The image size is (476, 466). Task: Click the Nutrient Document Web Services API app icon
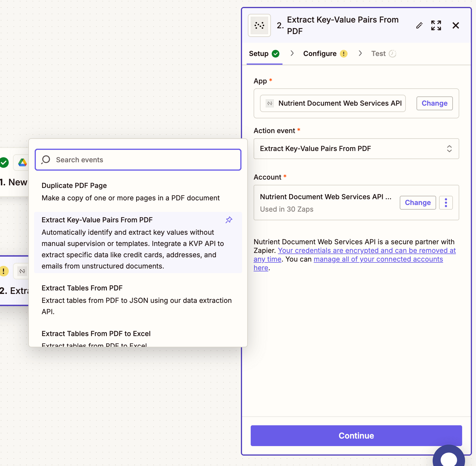pyautogui.click(x=269, y=103)
